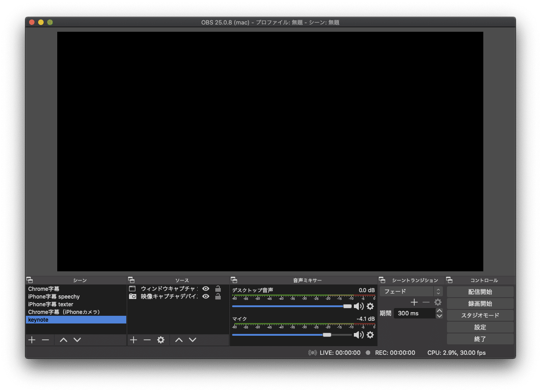Click the black preview canvas
Screen dimensions: 541x392
click(x=270, y=152)
